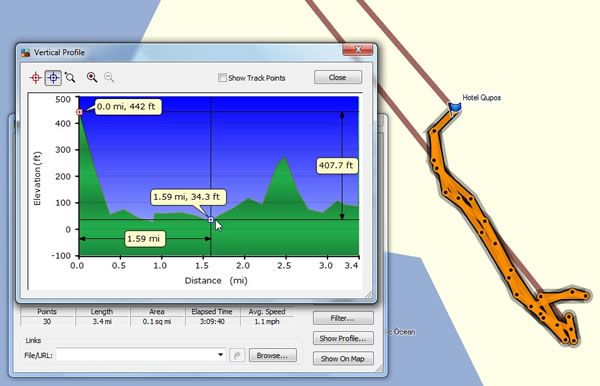Select the blue crosshair marker tool
Screen dimensions: 600x386
pos(53,78)
